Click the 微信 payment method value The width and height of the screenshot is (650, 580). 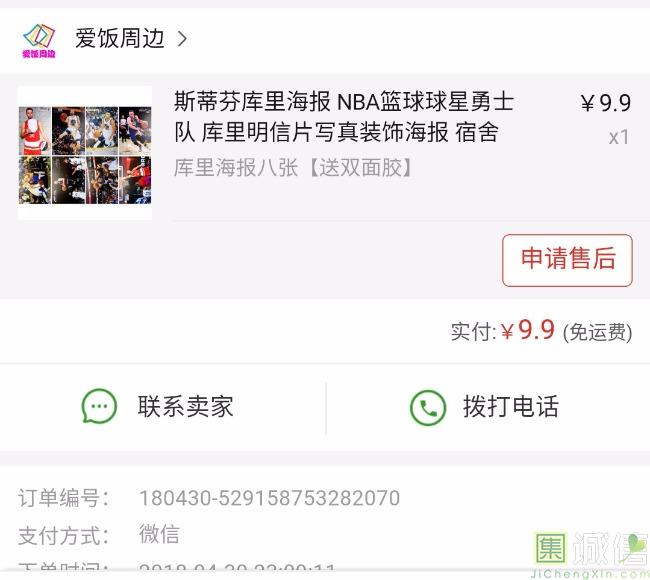tap(159, 534)
